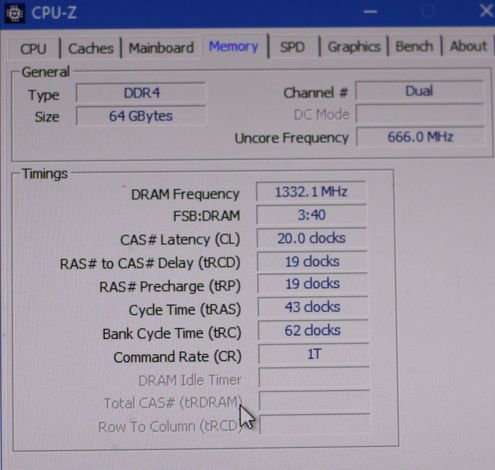Click the FSB:DRAM ratio field
Screen dimensions: 495x470
tap(311, 215)
